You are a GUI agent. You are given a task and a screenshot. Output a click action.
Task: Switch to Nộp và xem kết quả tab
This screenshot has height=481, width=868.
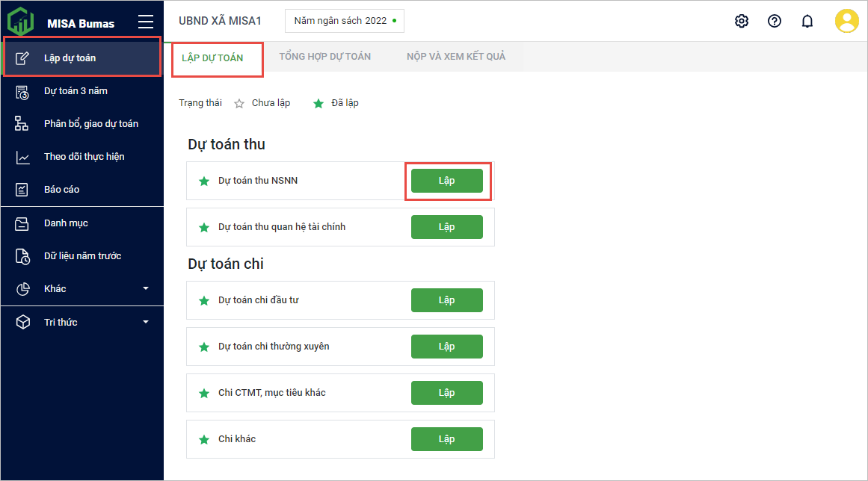(456, 57)
